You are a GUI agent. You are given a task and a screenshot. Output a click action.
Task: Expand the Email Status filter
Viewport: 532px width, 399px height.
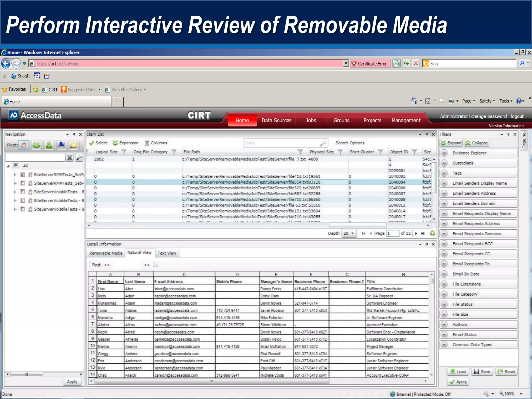coord(444,335)
